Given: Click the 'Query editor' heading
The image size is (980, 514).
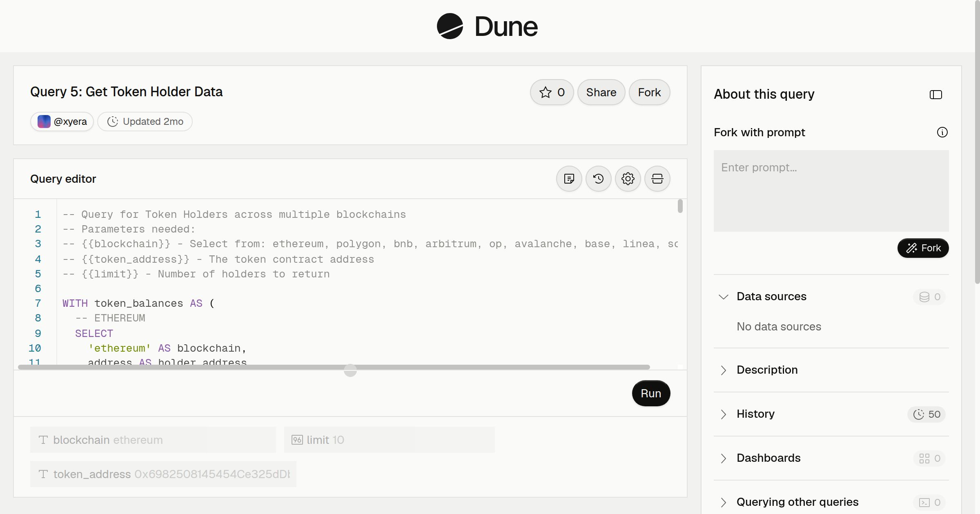Looking at the screenshot, I should click(63, 179).
